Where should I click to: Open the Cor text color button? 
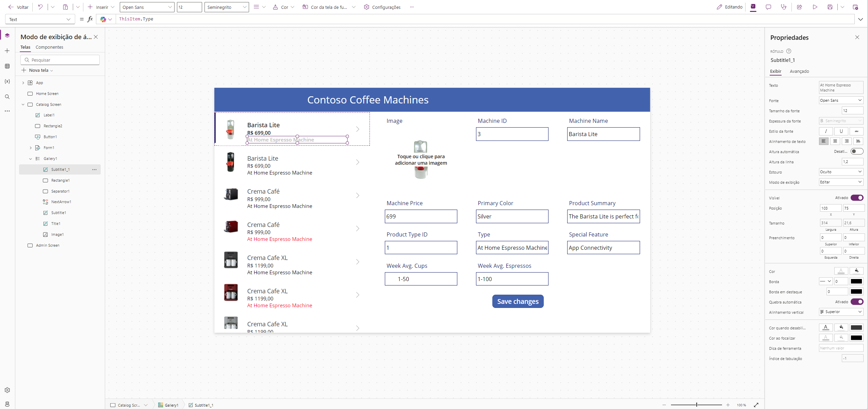click(283, 7)
